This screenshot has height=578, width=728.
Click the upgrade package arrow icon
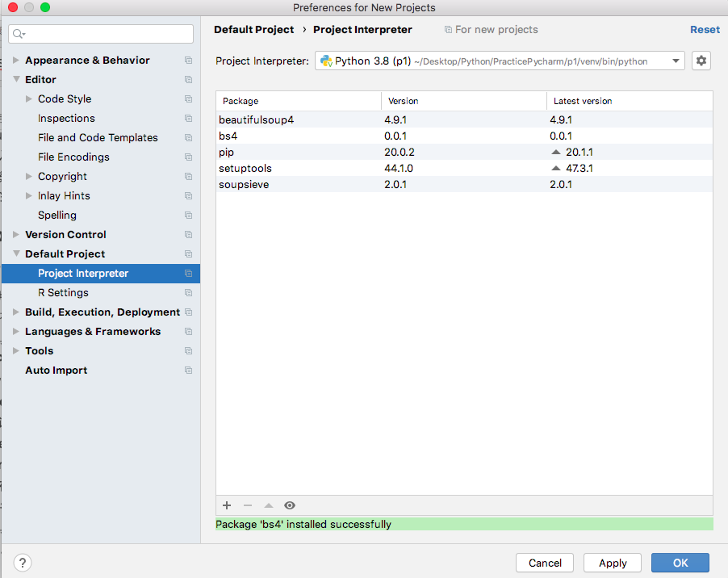(x=268, y=505)
